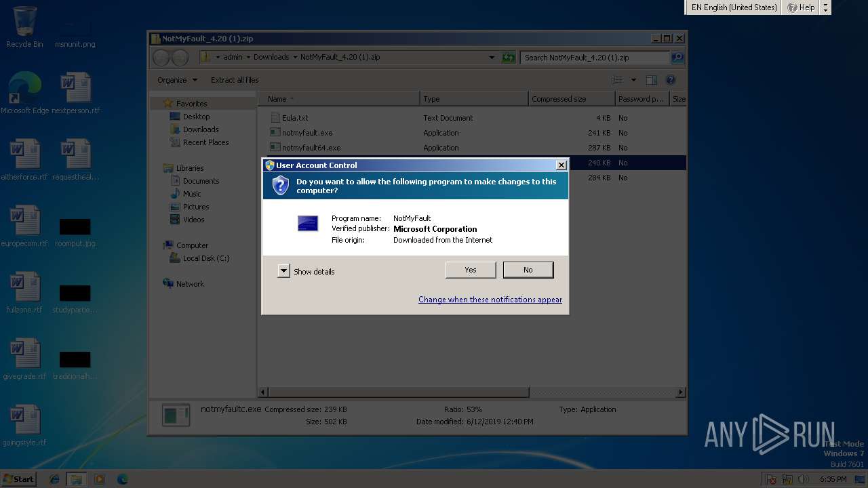Go back with Explorer back arrow
868x488 pixels.
[161, 58]
